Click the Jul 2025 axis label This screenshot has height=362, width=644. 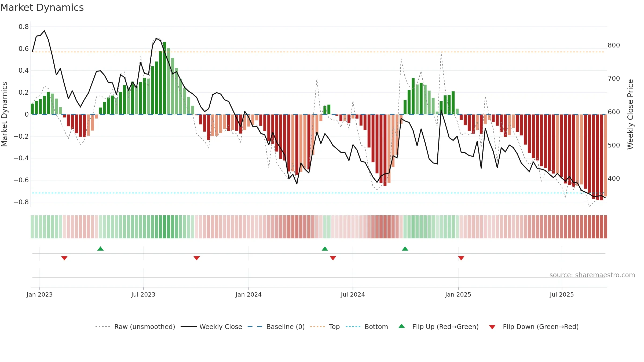coord(562,294)
